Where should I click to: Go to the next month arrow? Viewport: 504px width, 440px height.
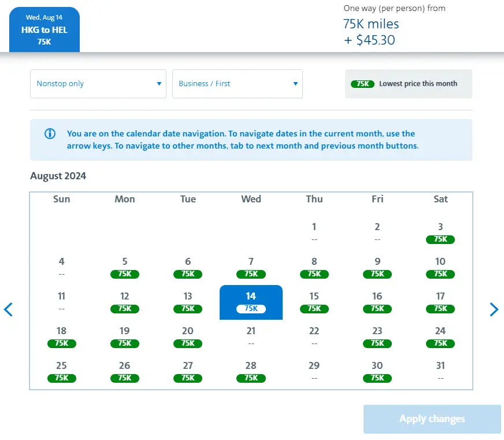click(x=494, y=309)
